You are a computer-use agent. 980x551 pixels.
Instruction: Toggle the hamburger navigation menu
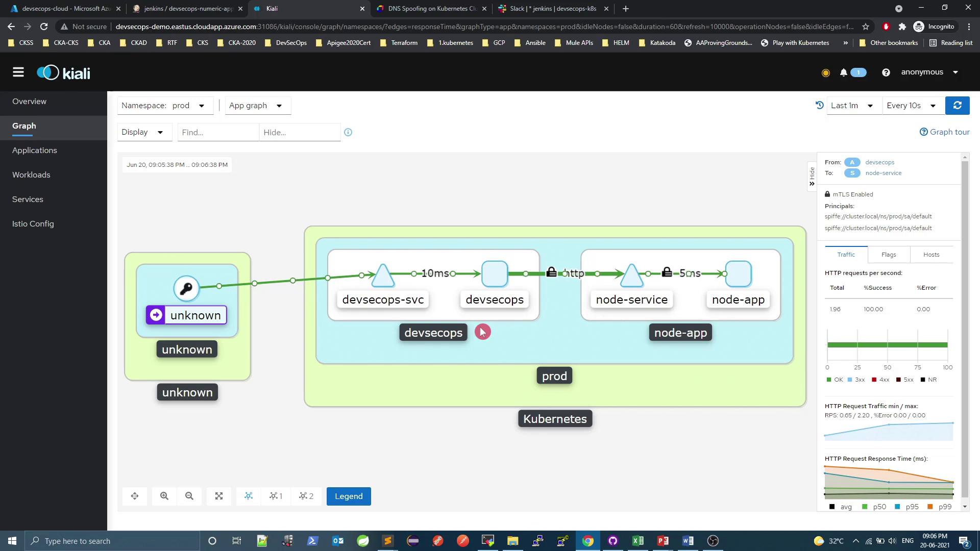18,72
